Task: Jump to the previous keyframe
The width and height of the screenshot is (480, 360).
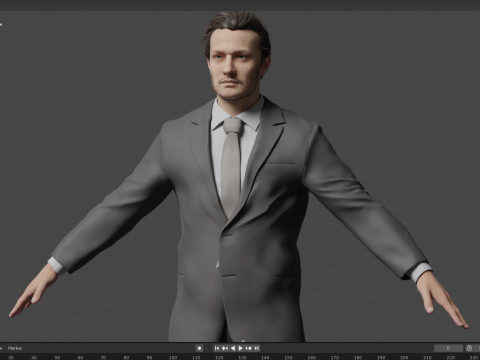Action: [x=225, y=348]
